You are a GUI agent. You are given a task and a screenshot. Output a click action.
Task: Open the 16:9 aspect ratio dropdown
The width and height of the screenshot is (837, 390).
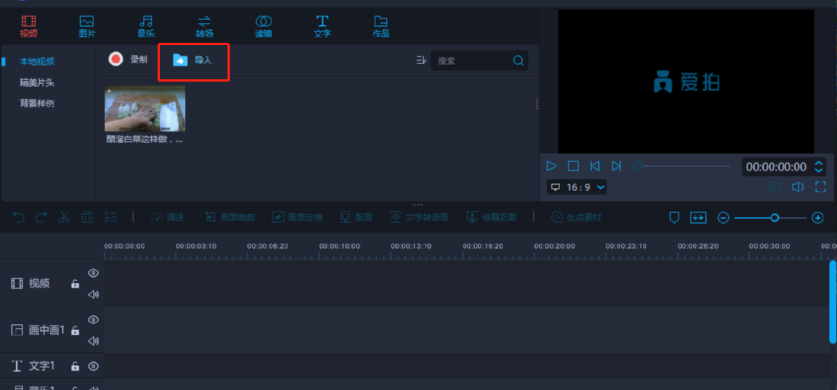click(x=577, y=187)
